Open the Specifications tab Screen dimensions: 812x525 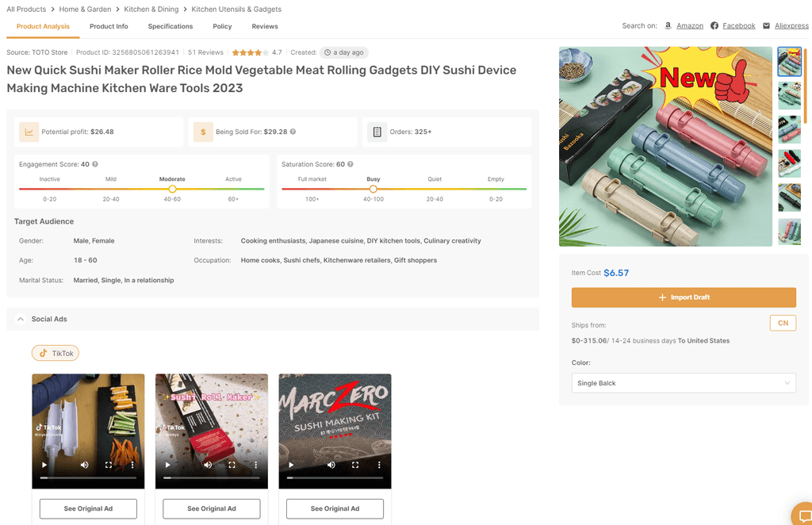[x=170, y=26]
